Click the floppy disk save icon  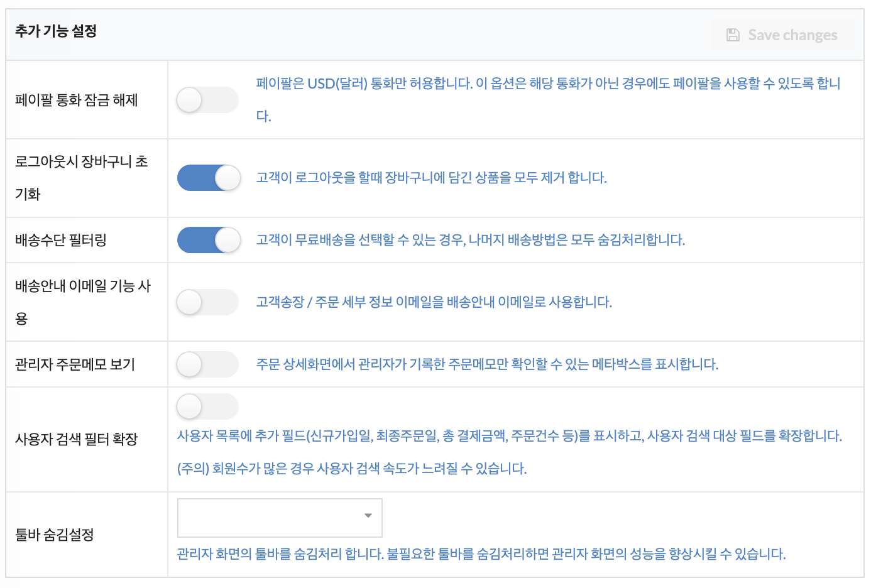click(x=733, y=35)
